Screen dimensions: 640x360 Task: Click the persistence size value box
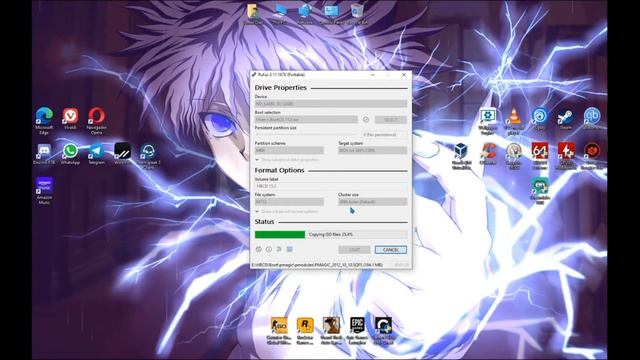coord(384,135)
